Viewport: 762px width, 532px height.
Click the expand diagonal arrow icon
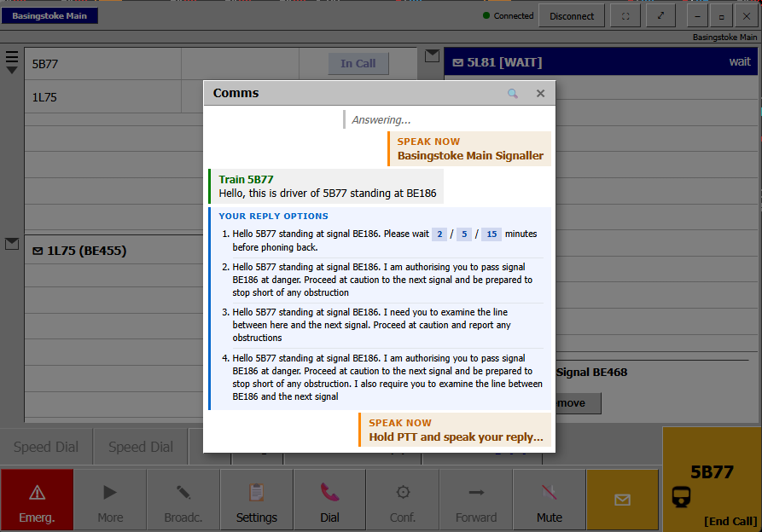coord(660,16)
